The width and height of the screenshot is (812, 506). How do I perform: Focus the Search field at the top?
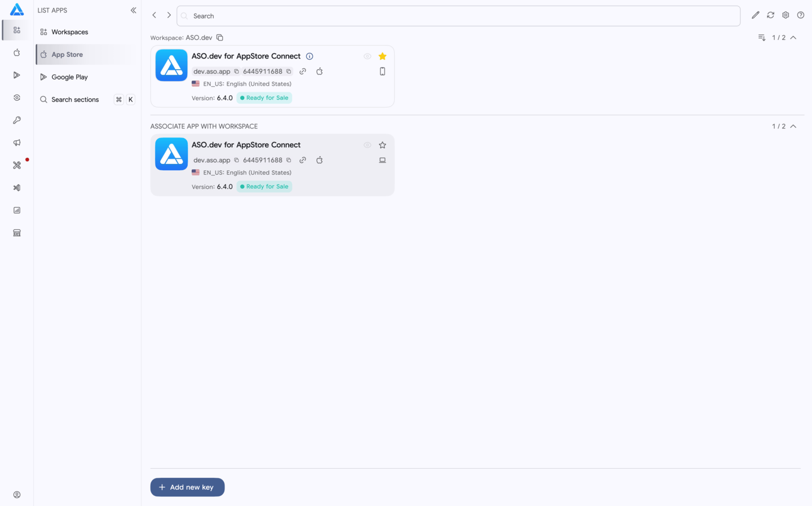[x=458, y=16]
